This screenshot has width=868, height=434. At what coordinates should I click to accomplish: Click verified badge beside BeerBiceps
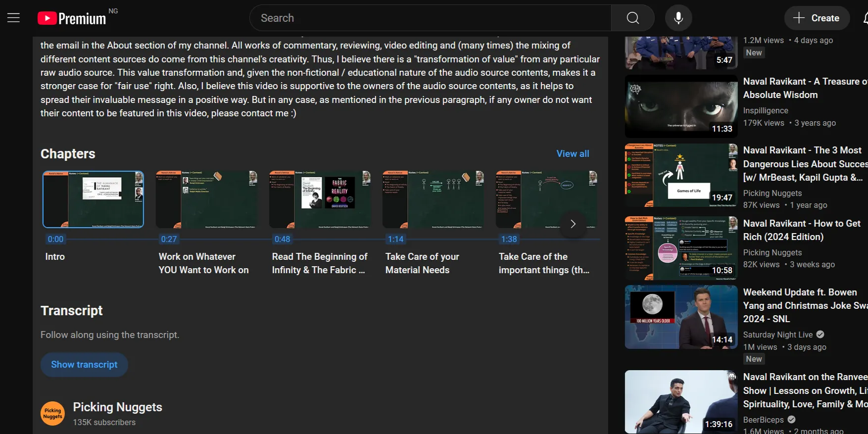point(791,420)
